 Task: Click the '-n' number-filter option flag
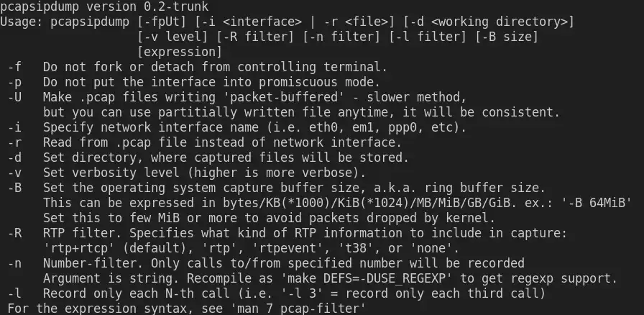[14, 262]
